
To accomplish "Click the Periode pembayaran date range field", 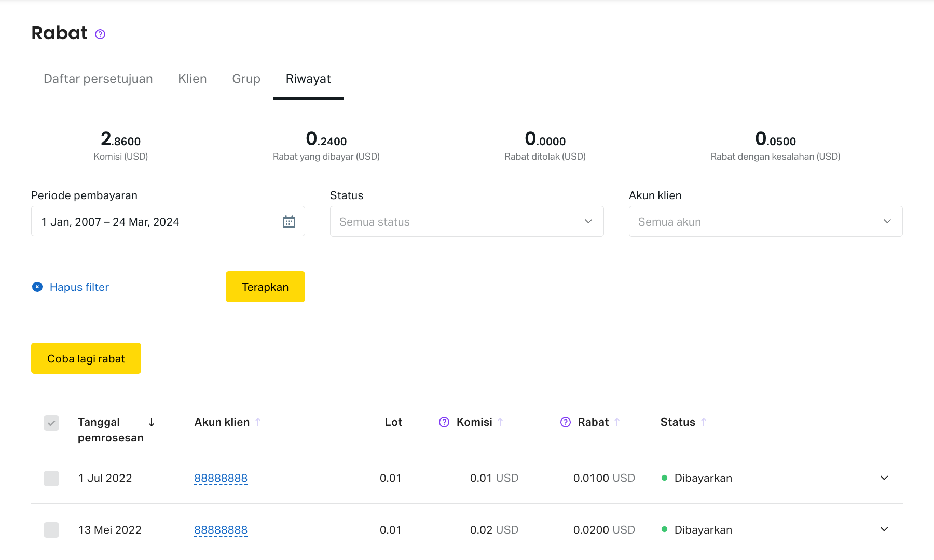I will (x=156, y=222).
